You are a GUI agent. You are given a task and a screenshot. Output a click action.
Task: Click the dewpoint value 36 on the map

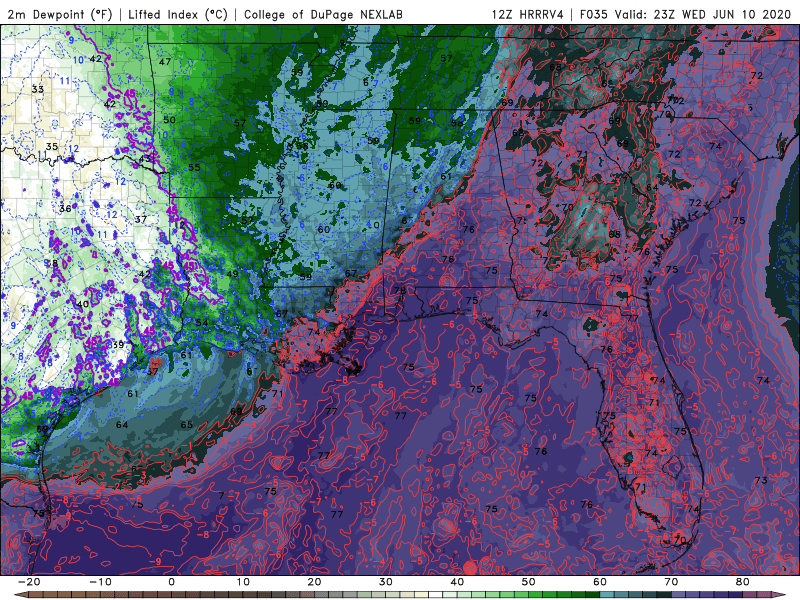coord(65,209)
